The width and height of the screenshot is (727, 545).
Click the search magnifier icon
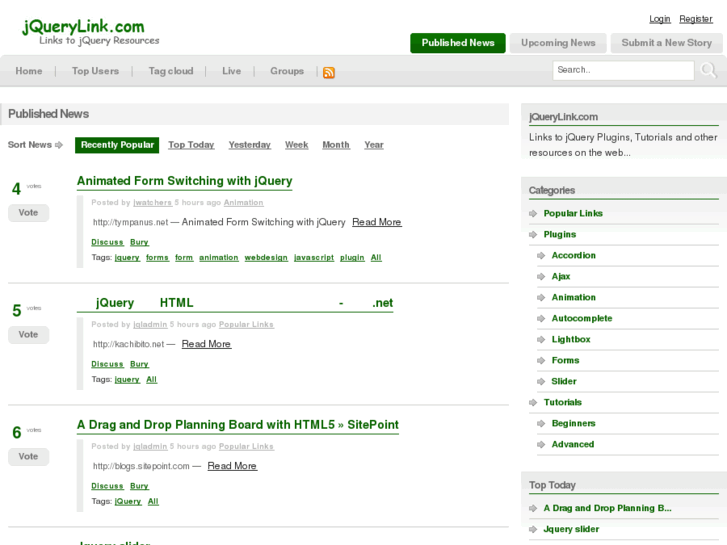tap(708, 71)
